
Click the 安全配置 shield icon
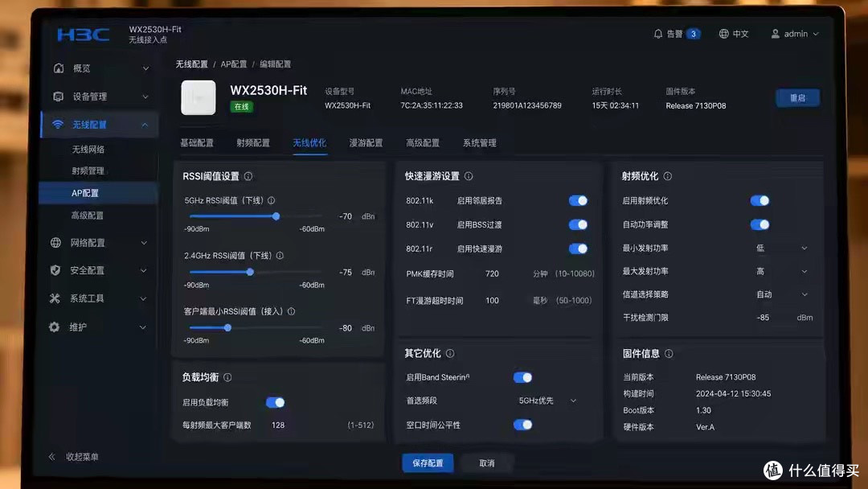(55, 270)
